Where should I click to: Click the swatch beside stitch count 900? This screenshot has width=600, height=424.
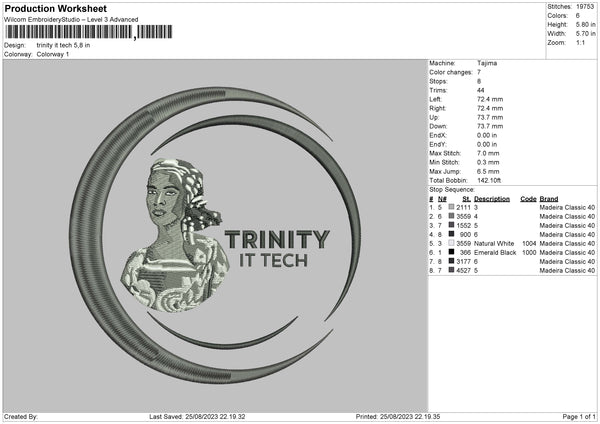pos(452,234)
